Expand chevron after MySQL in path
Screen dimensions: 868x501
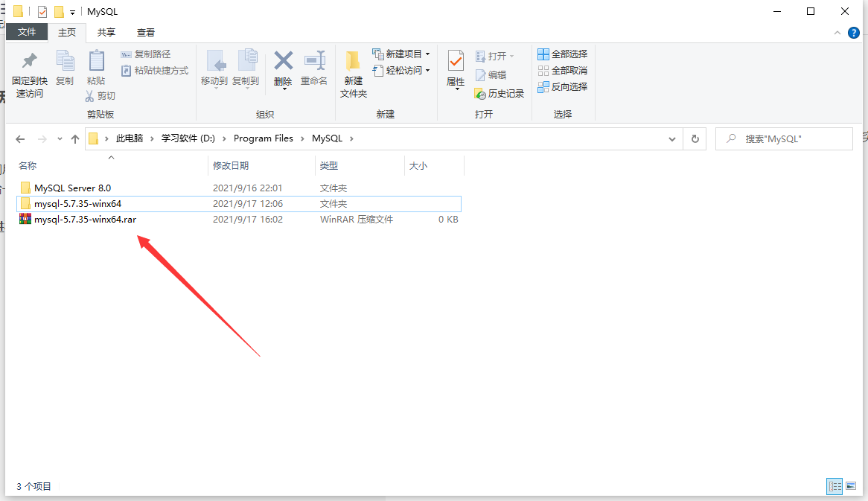coord(351,138)
